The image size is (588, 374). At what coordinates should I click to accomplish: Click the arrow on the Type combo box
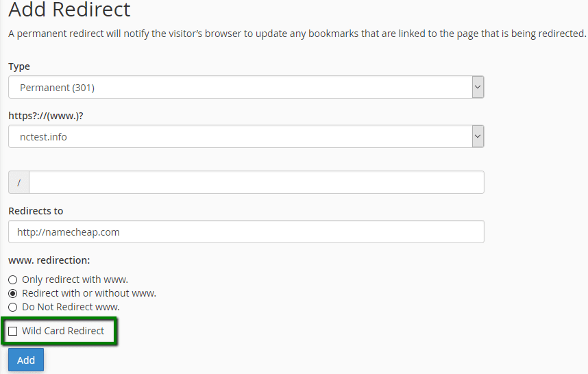point(478,87)
